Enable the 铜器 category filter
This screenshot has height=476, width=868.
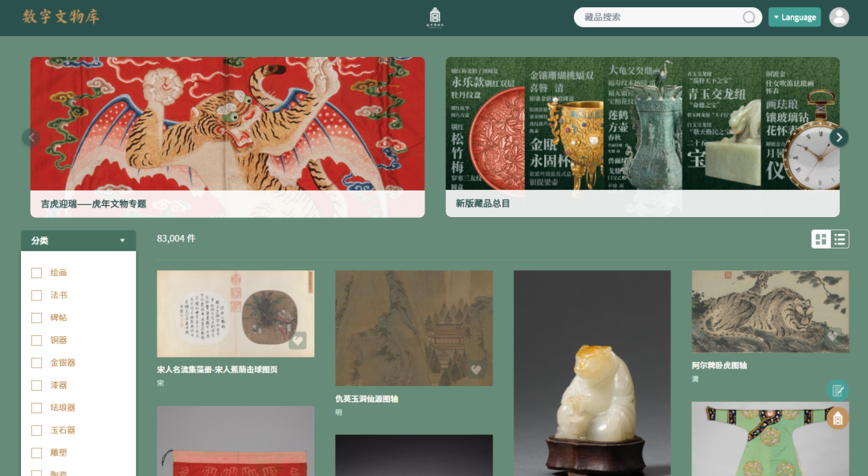pos(36,341)
